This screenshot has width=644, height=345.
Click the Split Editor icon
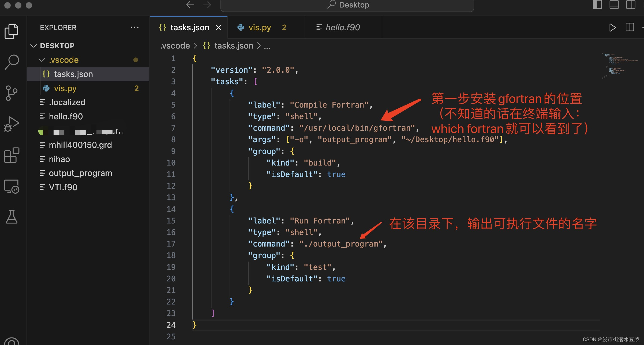pyautogui.click(x=630, y=27)
